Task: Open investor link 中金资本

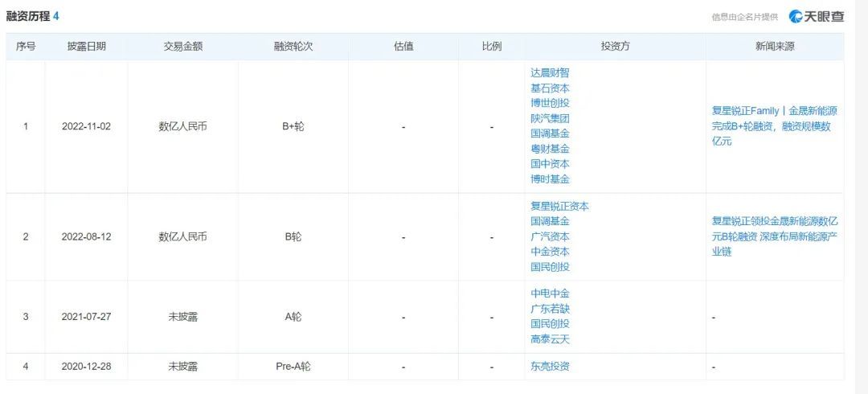Action: 550,252
